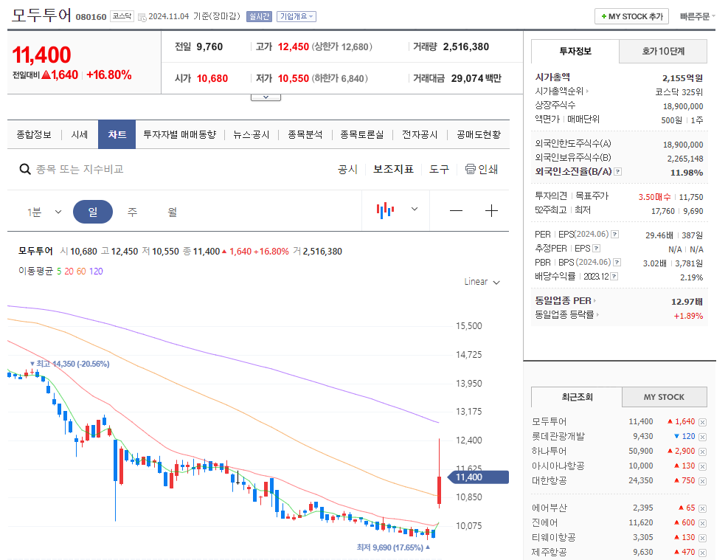Expand the chart type dropdown arrow
This screenshot has width=728, height=560.
click(415, 209)
